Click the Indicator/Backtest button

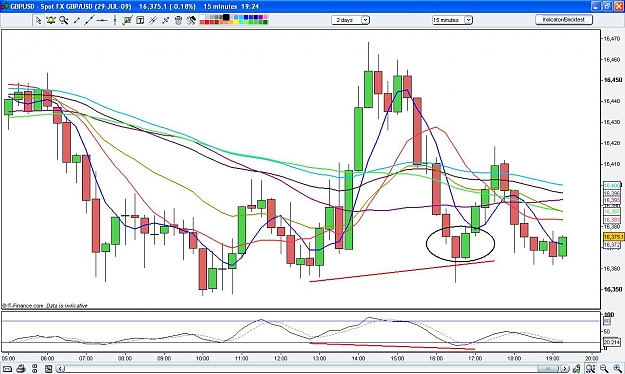click(x=564, y=20)
